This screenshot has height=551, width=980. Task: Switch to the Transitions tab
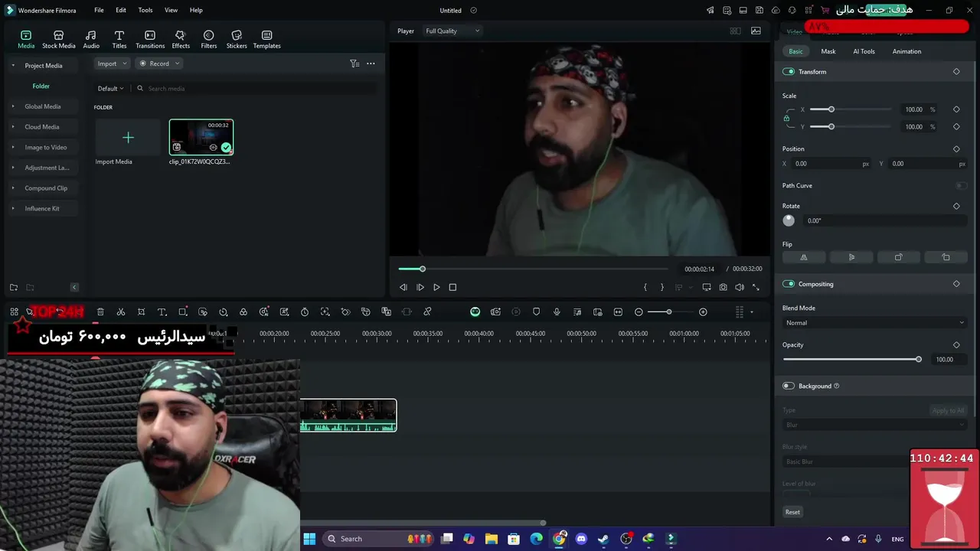pyautogui.click(x=150, y=40)
